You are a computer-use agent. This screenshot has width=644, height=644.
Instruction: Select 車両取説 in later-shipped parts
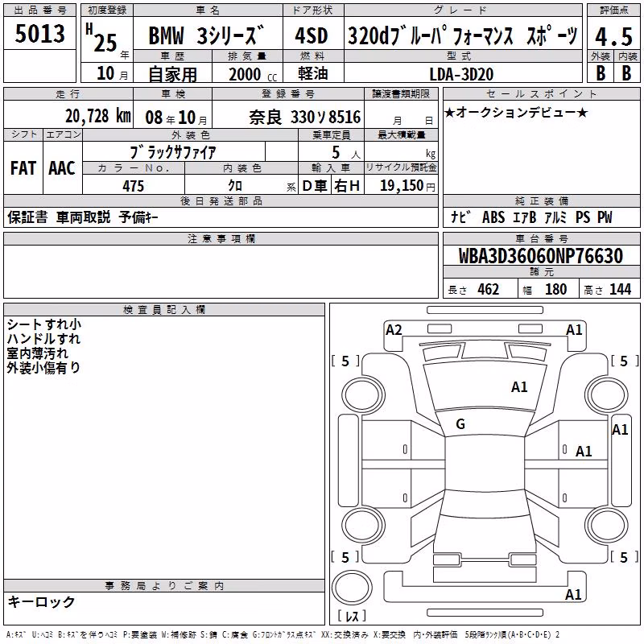84,217
